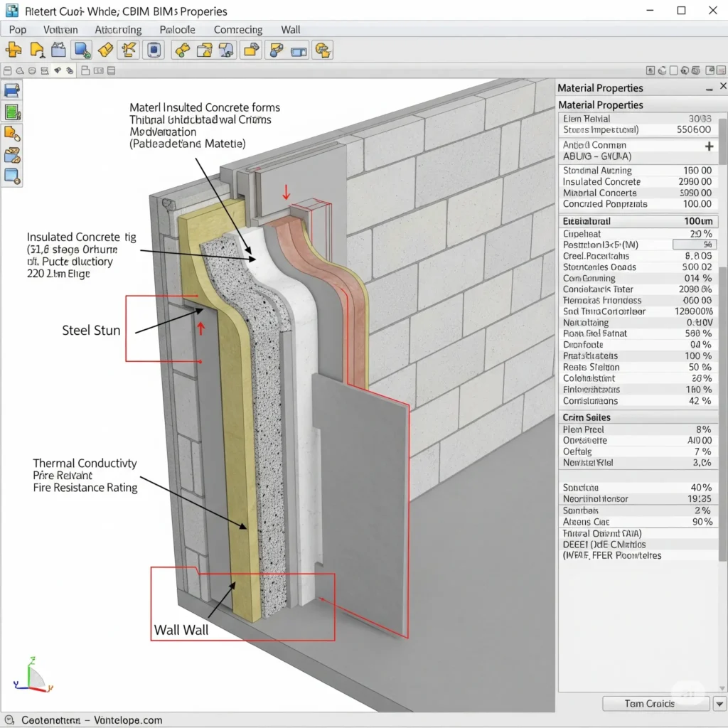Expand the Antied Conmen row with plus sign
This screenshot has width=728, height=728.
pos(708,146)
